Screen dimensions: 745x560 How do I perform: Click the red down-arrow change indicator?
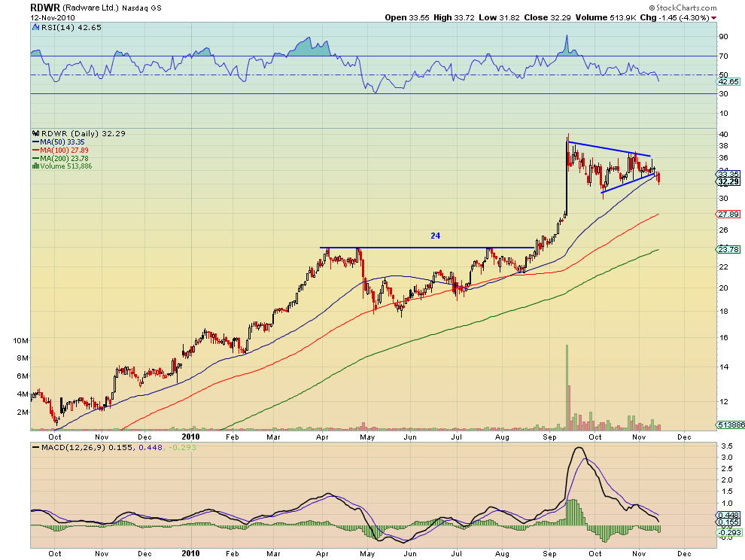pyautogui.click(x=713, y=17)
